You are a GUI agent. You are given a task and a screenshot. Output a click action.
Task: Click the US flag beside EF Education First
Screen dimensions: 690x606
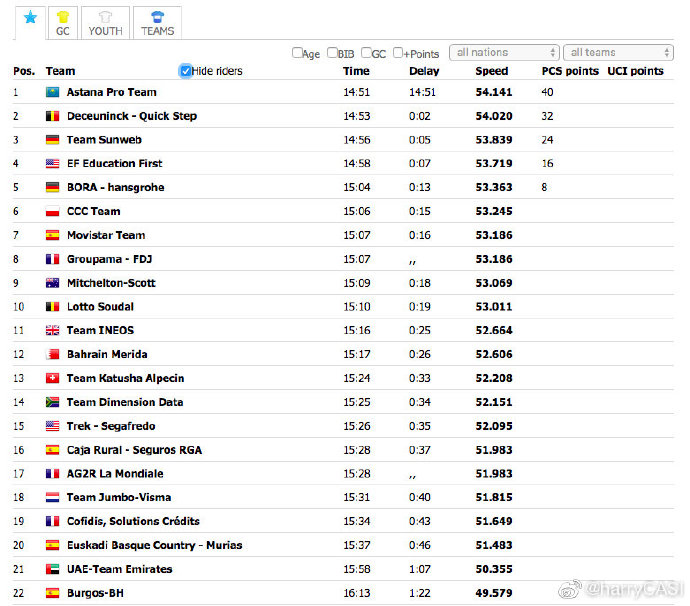click(x=52, y=164)
